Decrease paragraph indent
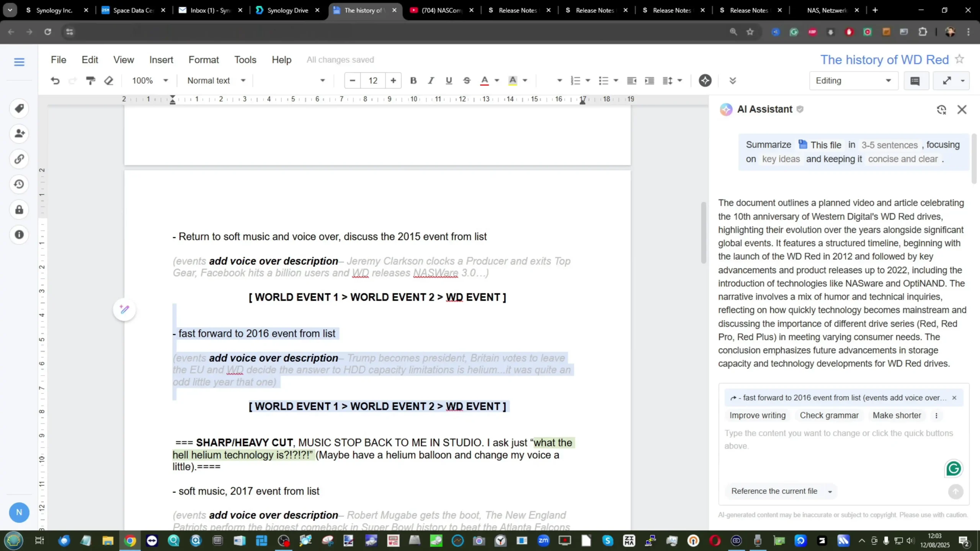Screen dimensions: 980x551 pos(632,81)
